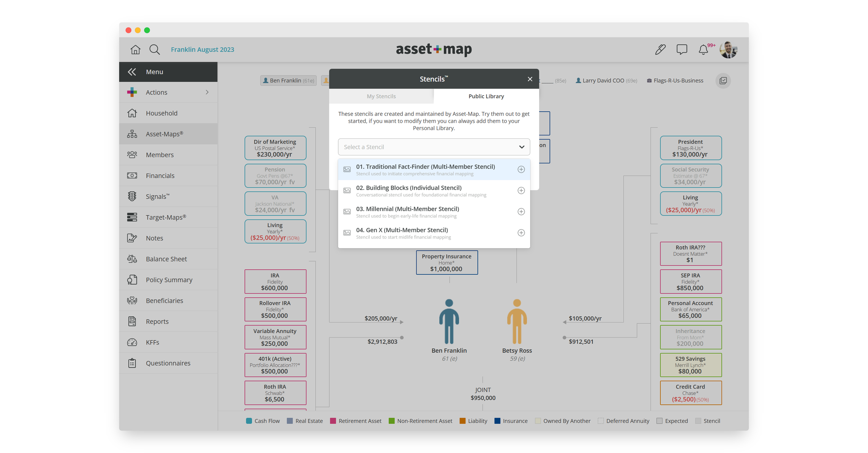Choose 03. Millennial (Multi-Member Stencil) option

(434, 212)
